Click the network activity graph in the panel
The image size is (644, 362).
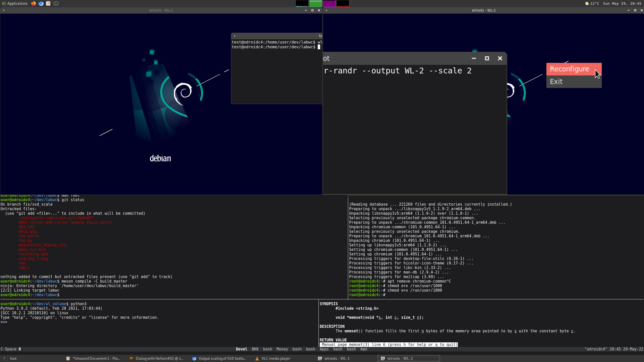(x=343, y=4)
